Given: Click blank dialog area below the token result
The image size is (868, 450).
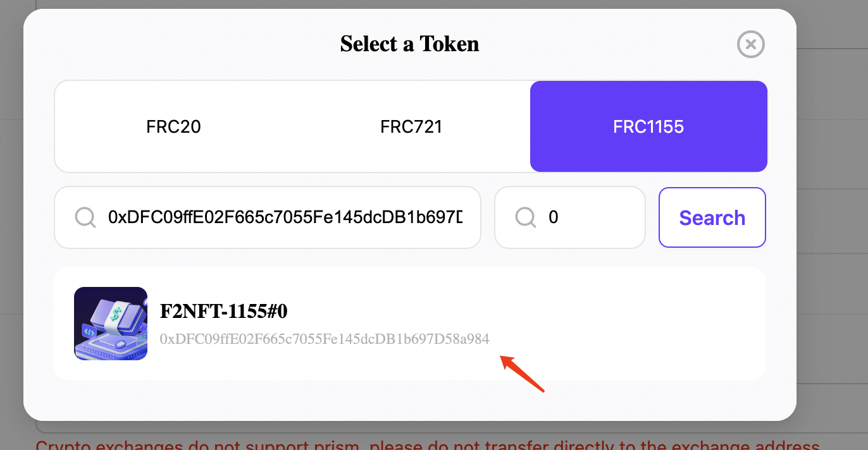Looking at the screenshot, I should coord(409,400).
